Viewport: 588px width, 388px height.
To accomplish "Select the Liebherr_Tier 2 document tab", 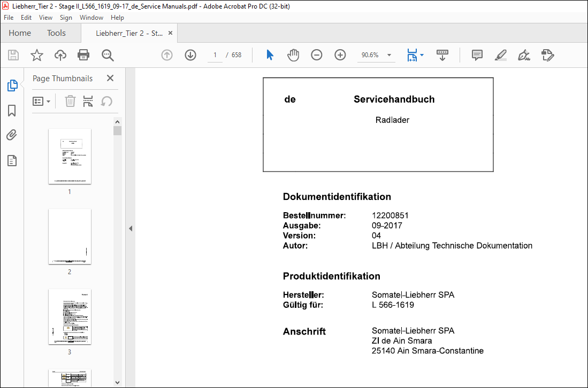I will coord(129,33).
